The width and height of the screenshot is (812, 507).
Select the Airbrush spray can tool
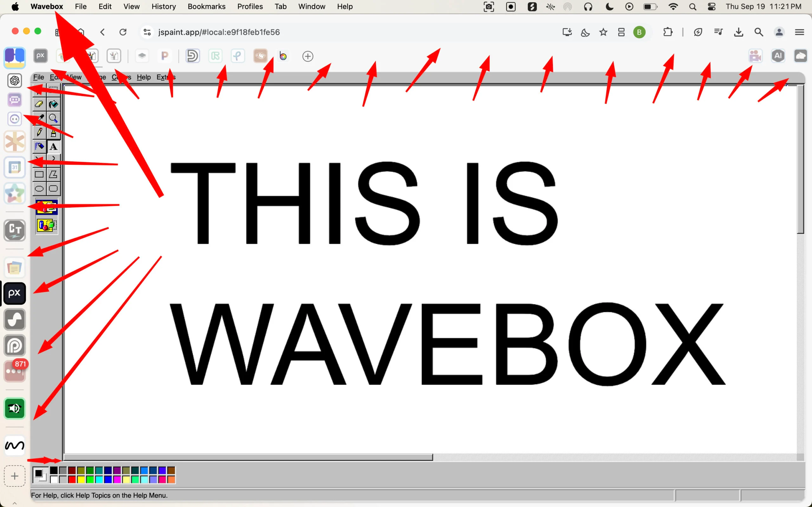pyautogui.click(x=39, y=146)
